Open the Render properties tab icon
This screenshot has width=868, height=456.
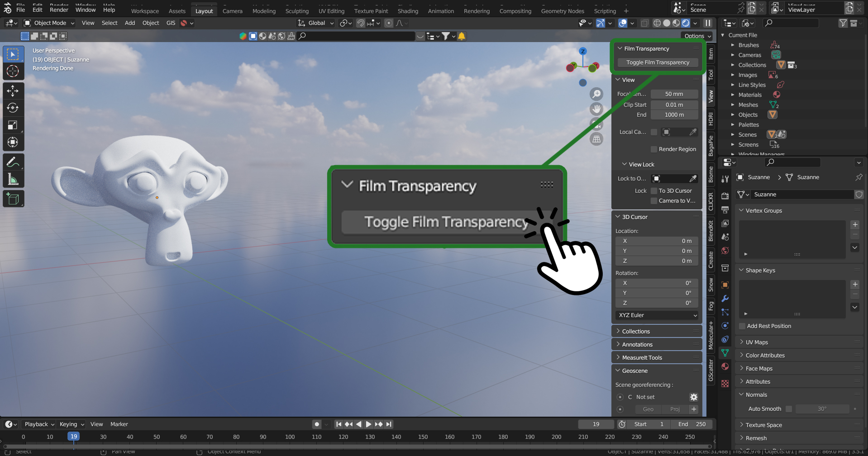(725, 196)
